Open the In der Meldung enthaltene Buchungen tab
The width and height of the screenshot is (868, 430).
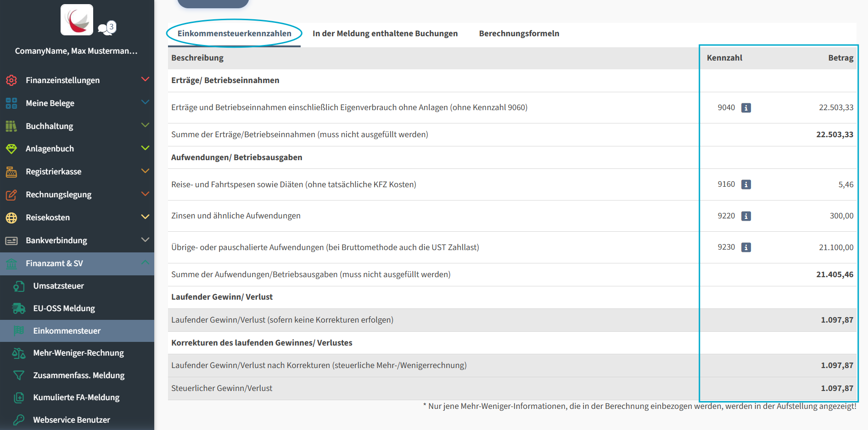[385, 33]
